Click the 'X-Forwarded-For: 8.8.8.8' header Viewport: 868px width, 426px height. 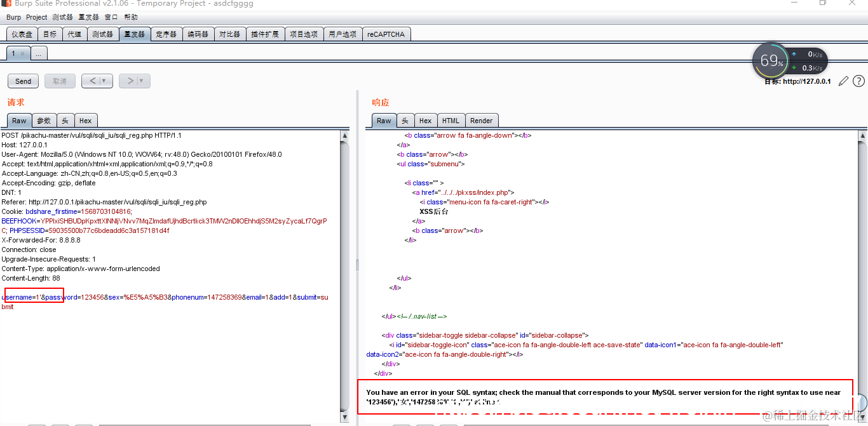[x=41, y=240]
